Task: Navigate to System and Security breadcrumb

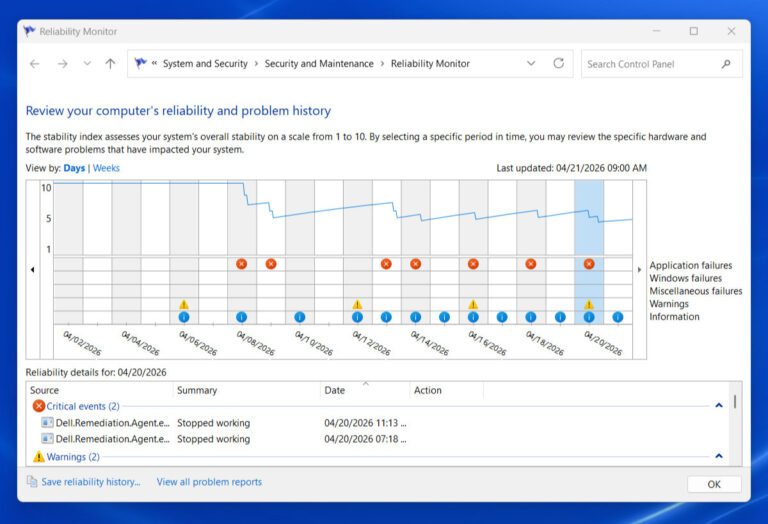Action: click(205, 64)
